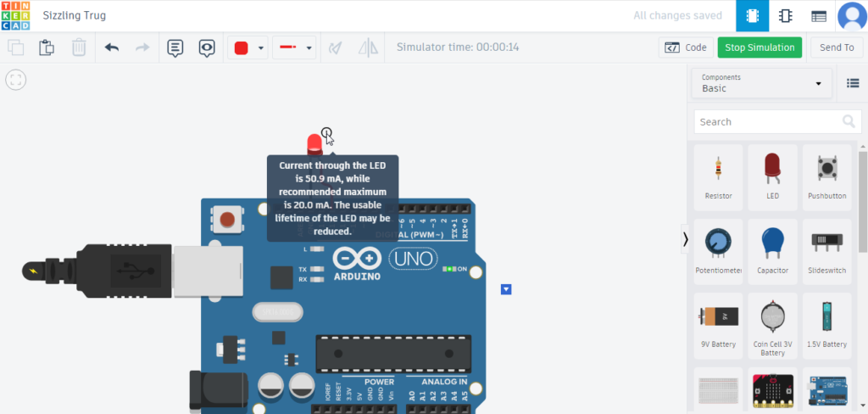Screen dimensions: 868x414
Task: Open the user profile avatar
Action: 852,15
